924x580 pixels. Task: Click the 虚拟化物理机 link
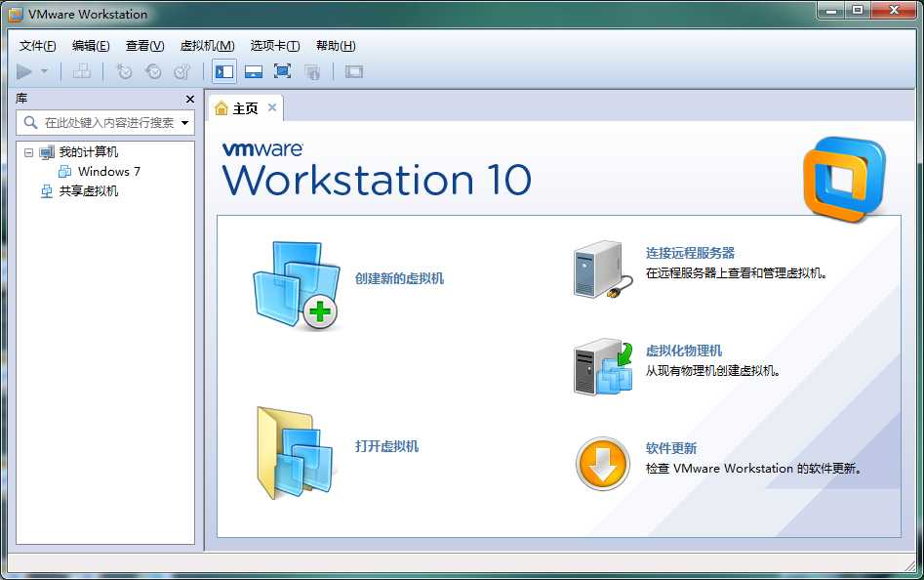[684, 351]
